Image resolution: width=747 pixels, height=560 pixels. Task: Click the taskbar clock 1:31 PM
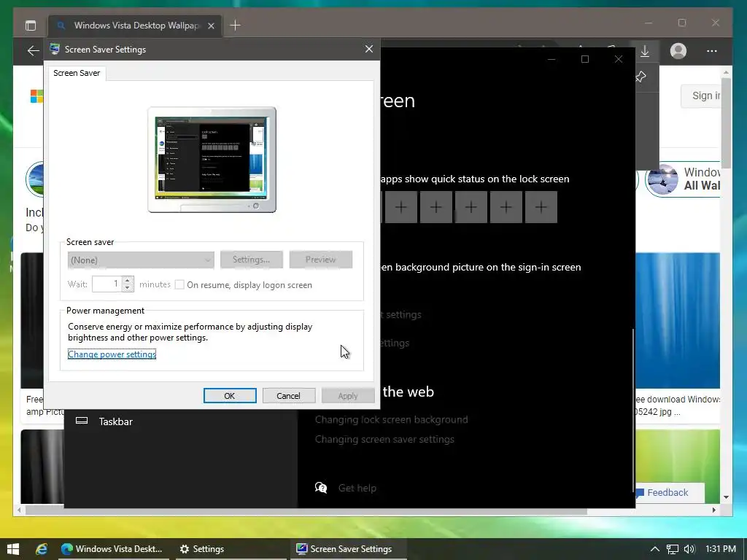(x=720, y=549)
